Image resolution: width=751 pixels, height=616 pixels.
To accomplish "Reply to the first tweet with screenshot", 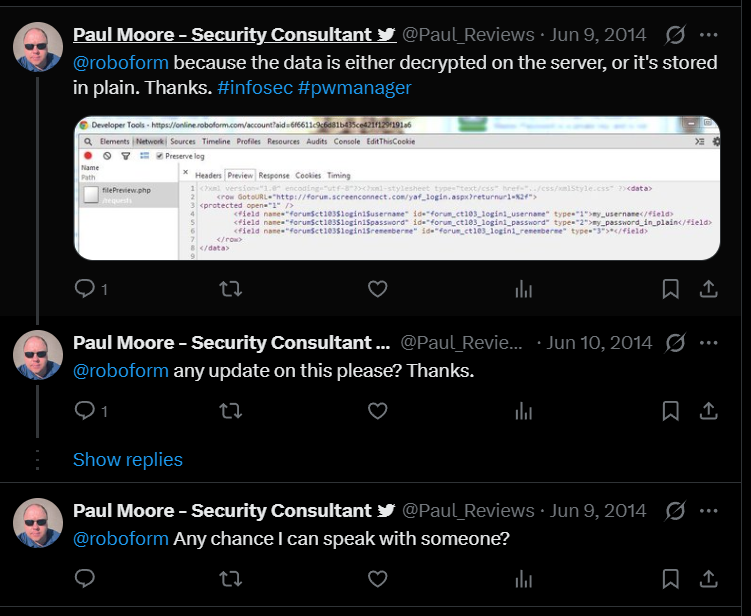I will (x=86, y=289).
